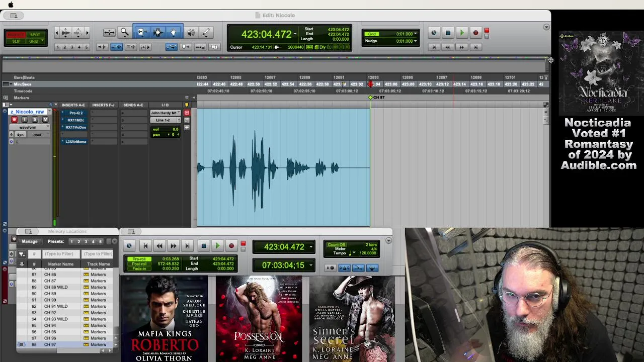Open Edit window toolbar menu arrow
The image size is (644, 362).
546,27
